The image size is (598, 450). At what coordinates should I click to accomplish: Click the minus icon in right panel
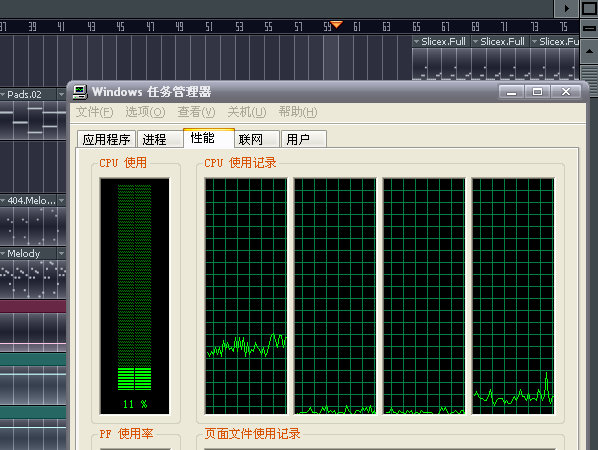589,28
